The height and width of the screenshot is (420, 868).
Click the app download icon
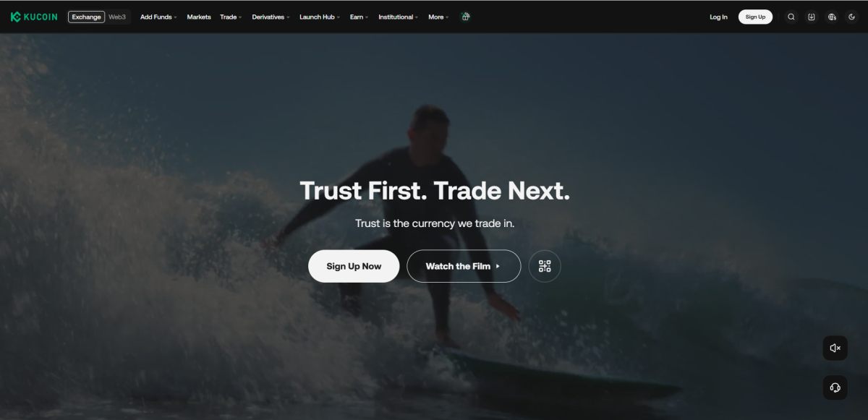click(x=812, y=17)
